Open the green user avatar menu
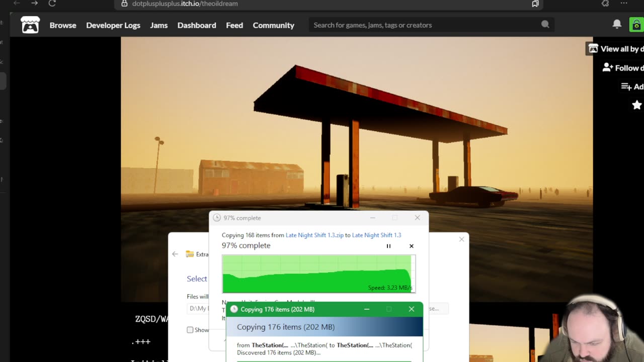Screen dimensions: 644x362 636,25
